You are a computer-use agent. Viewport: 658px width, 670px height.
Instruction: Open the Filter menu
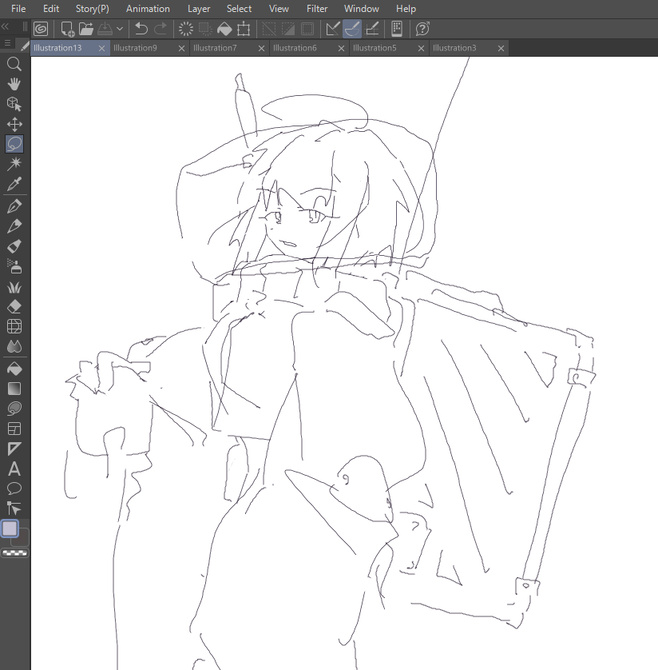click(317, 9)
